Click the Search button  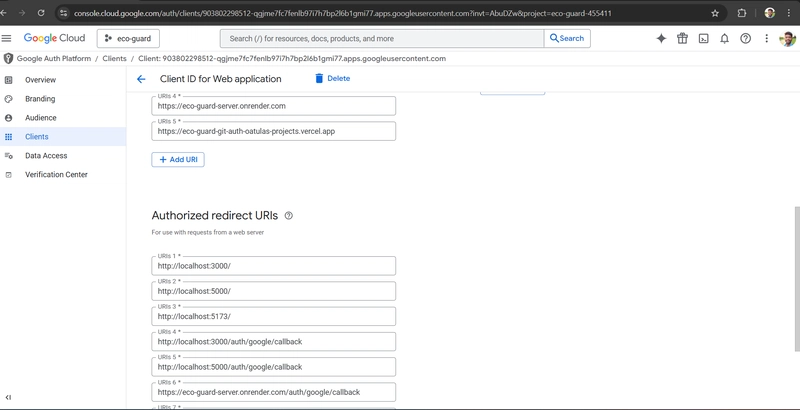(x=567, y=38)
